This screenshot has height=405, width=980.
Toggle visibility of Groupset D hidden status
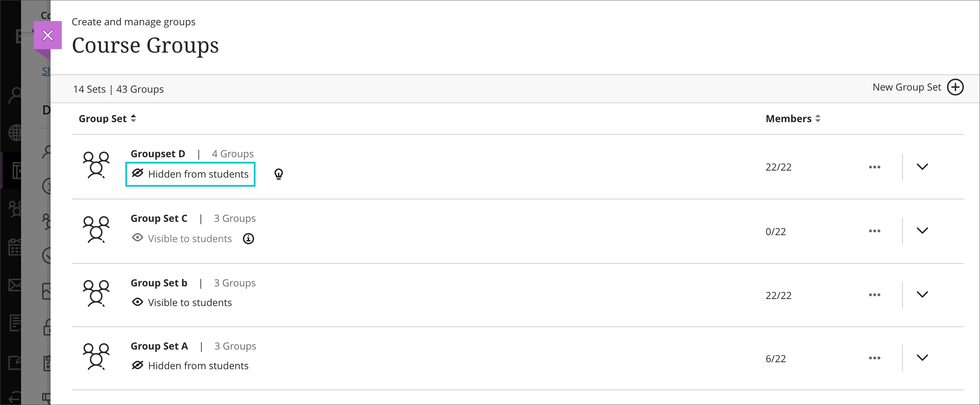[x=191, y=173]
